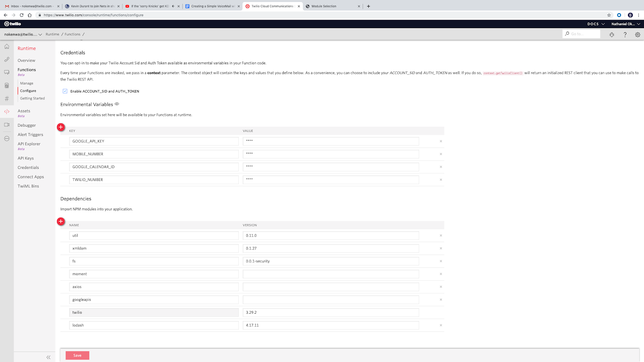
Task: Show environmental variable values with eye icon
Action: click(117, 104)
